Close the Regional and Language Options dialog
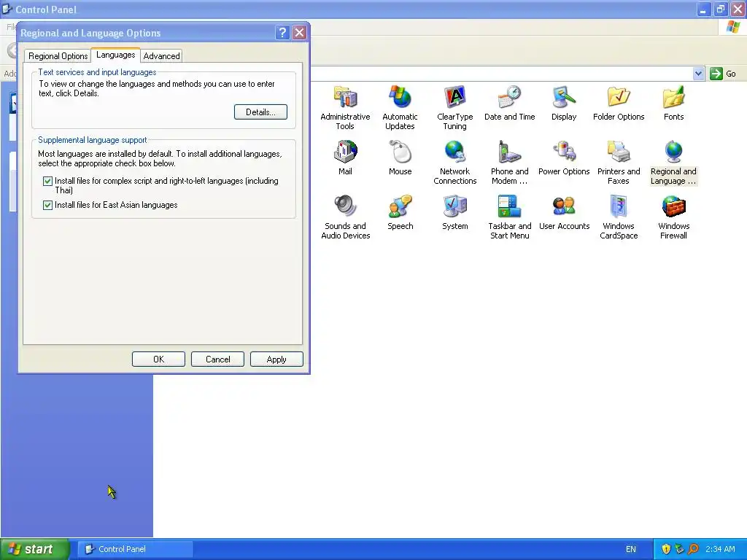Screen dimensions: 747x560 tap(299, 32)
